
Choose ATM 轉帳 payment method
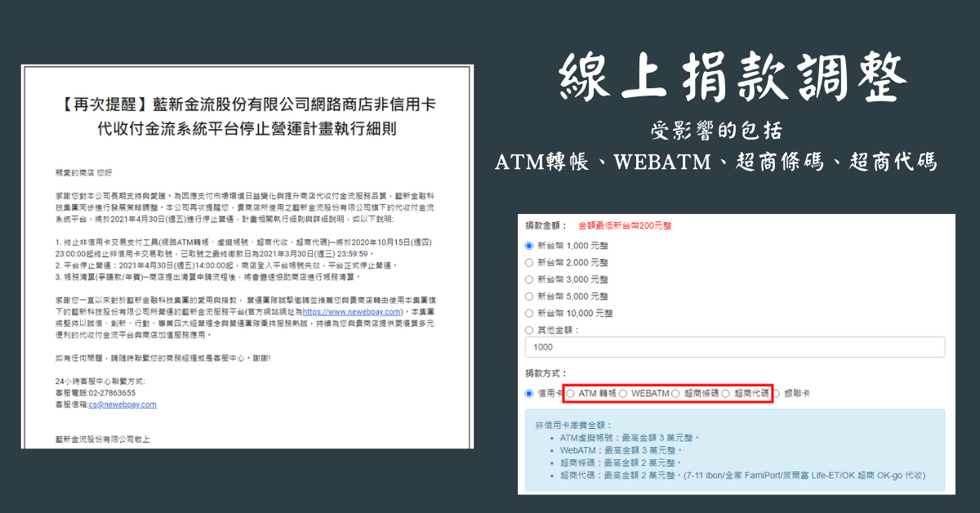[571, 393]
